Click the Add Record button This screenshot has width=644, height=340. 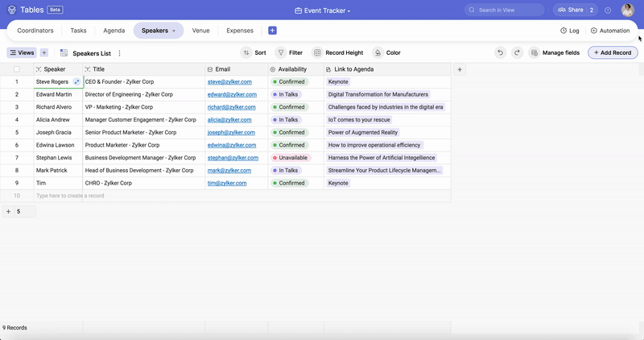tap(613, 52)
